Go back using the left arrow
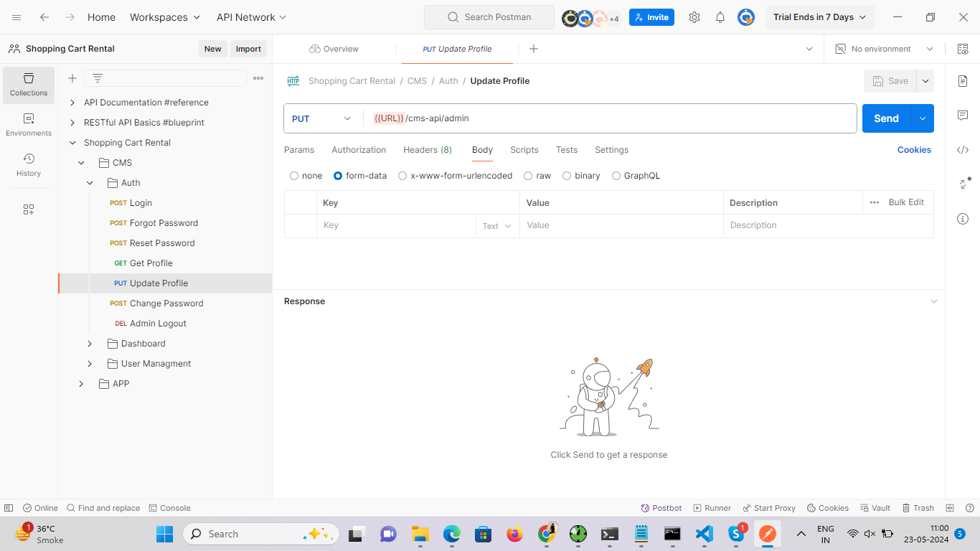The width and height of the screenshot is (980, 551). (44, 17)
